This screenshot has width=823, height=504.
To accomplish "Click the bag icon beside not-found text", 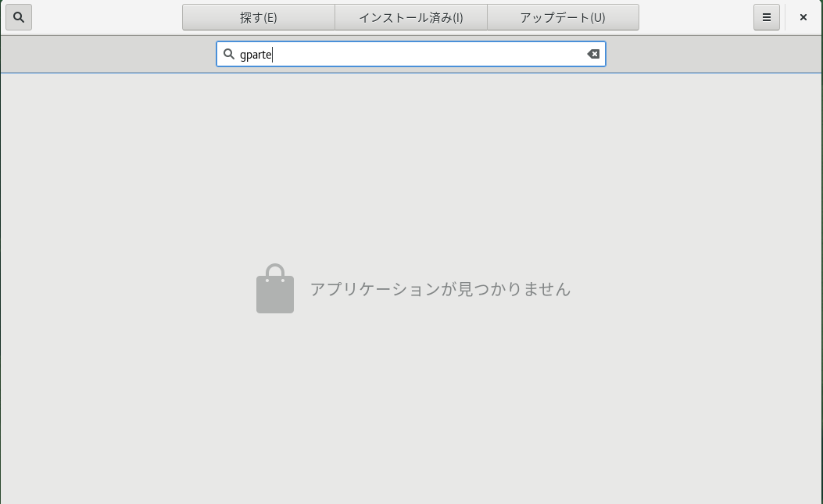I will (275, 289).
